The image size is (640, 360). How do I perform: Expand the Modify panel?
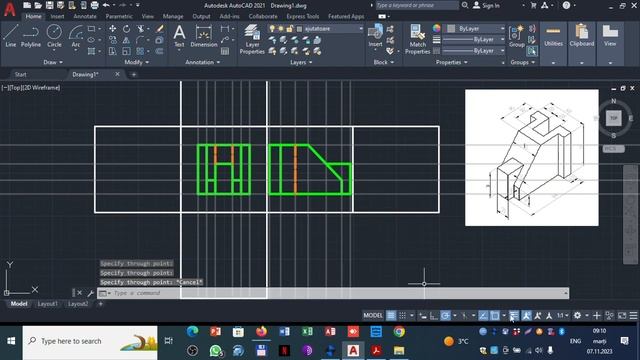coord(137,62)
